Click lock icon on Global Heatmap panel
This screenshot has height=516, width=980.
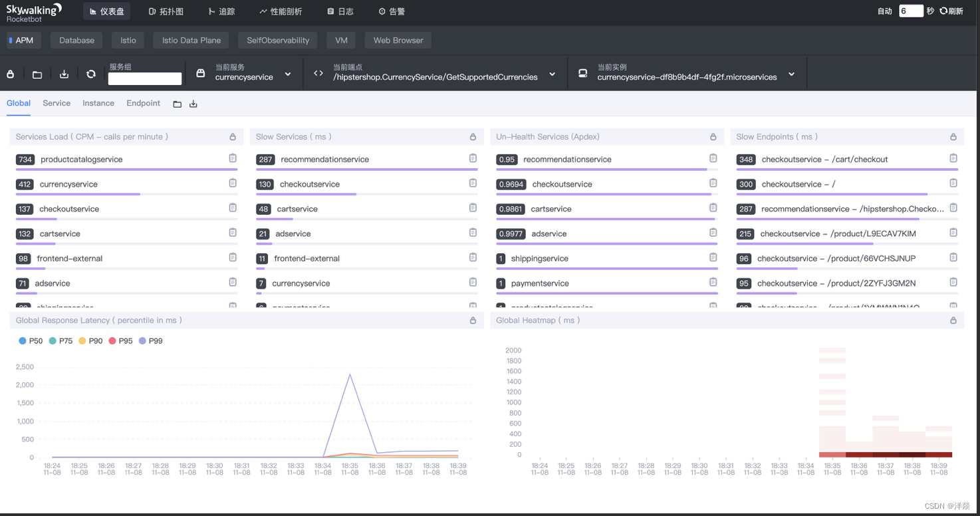tap(953, 321)
